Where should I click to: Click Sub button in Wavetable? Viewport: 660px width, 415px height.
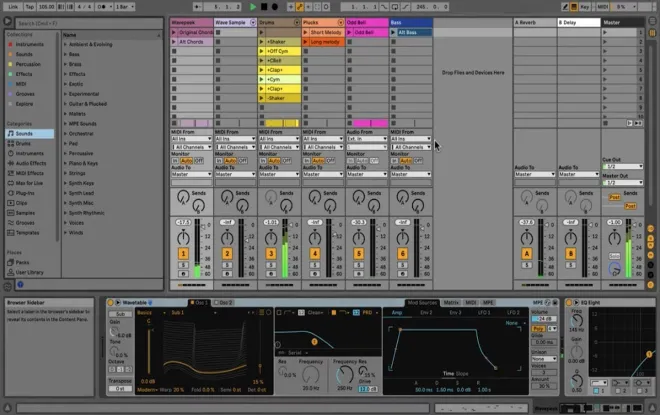[x=120, y=314]
